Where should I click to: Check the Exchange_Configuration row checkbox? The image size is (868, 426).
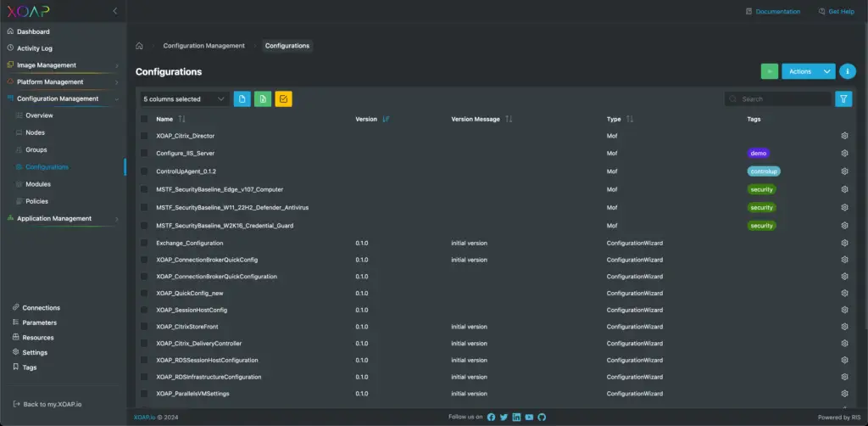[144, 244]
